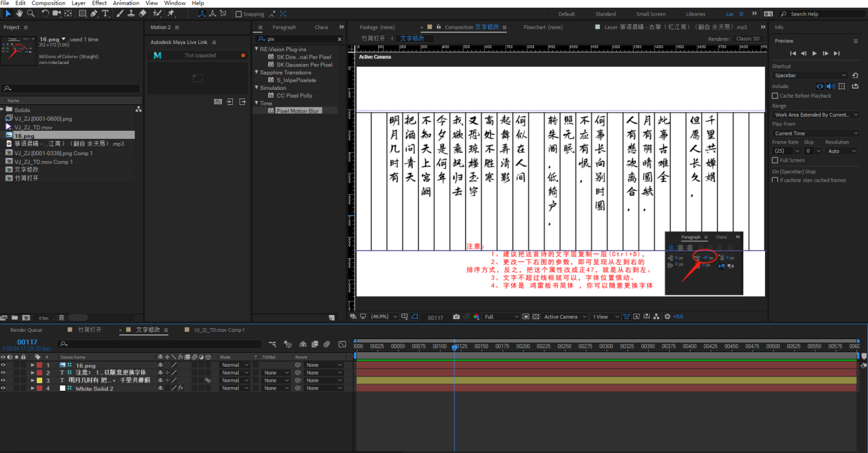Jump to first frame in Preview
The height and width of the screenshot is (453, 868).
(x=793, y=54)
